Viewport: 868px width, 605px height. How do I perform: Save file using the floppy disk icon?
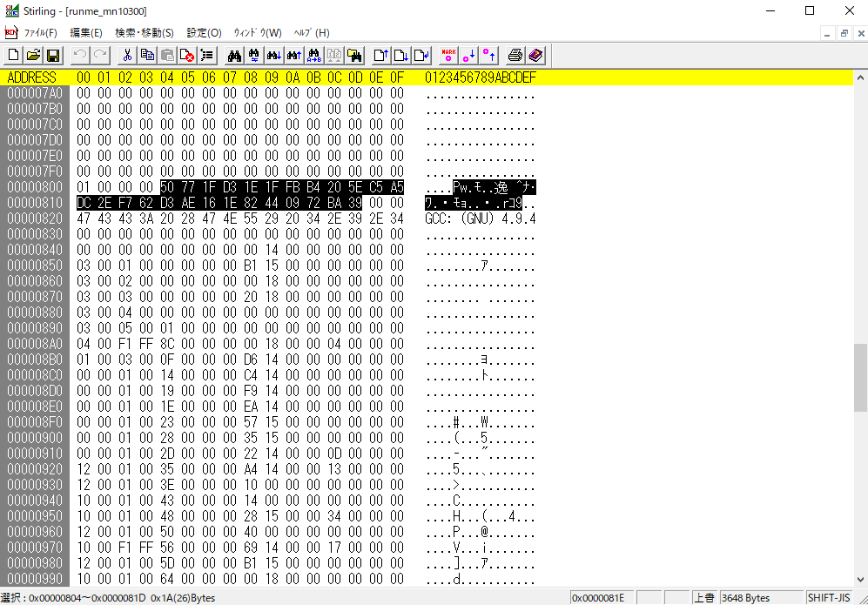[53, 56]
